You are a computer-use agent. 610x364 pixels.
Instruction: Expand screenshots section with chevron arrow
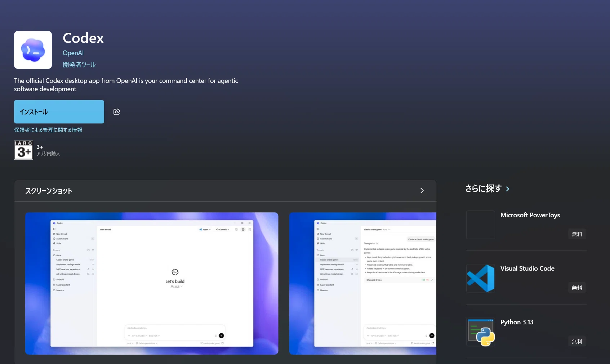point(422,191)
